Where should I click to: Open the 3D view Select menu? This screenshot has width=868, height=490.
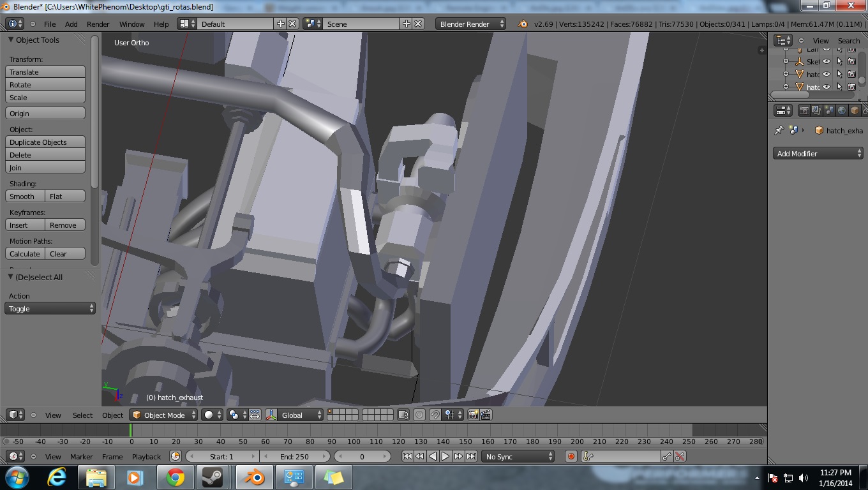pos(82,415)
